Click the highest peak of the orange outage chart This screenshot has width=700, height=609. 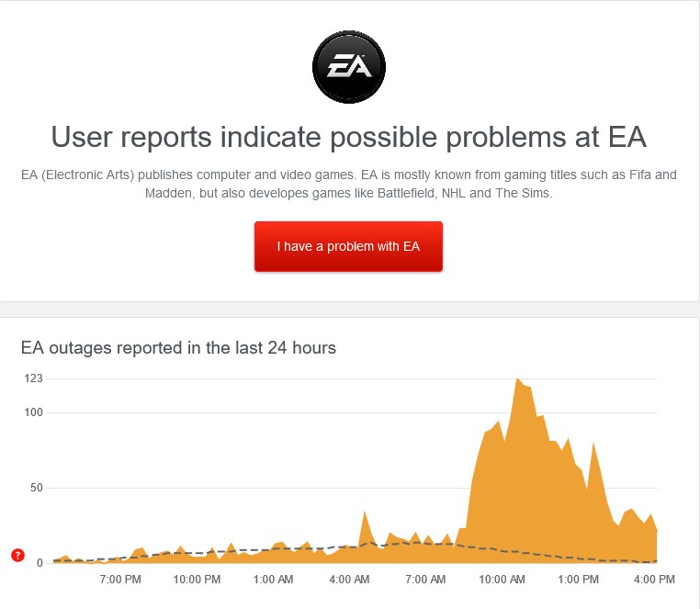coord(518,379)
